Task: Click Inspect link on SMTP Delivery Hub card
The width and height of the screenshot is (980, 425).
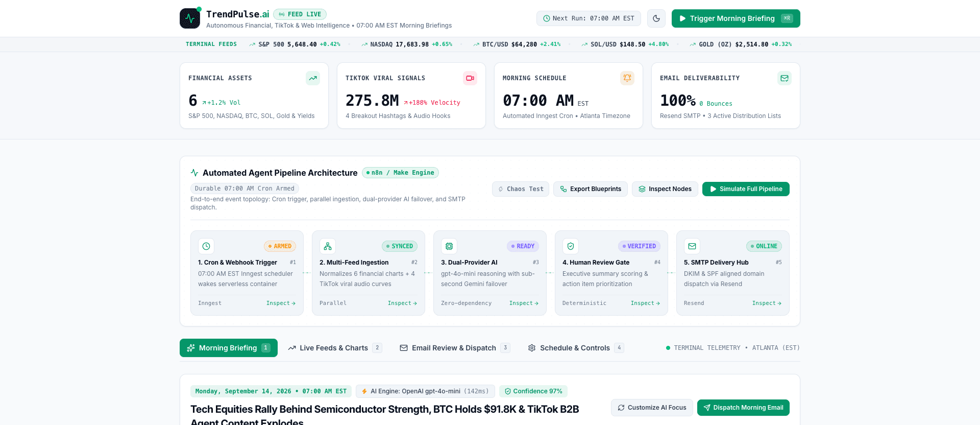Action: (767, 303)
